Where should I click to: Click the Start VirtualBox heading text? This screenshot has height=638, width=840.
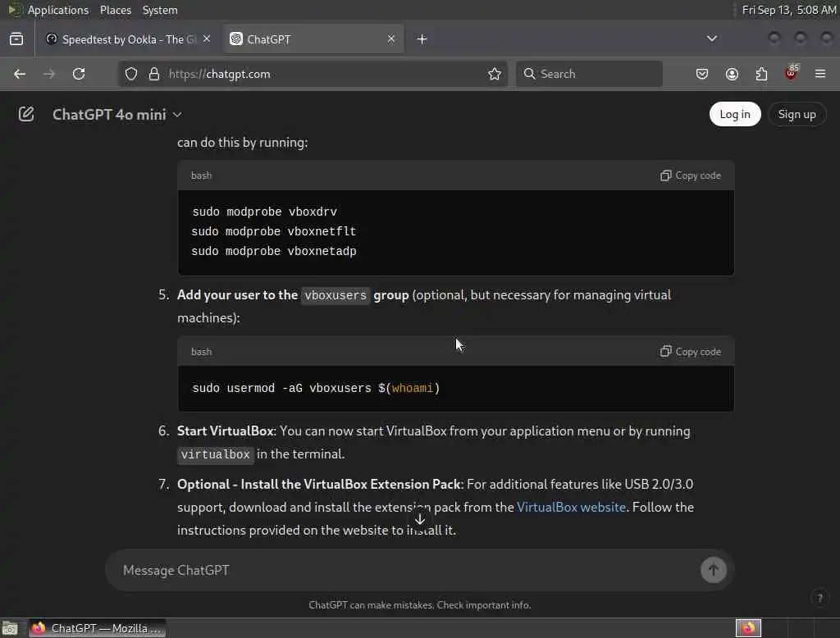226,431
